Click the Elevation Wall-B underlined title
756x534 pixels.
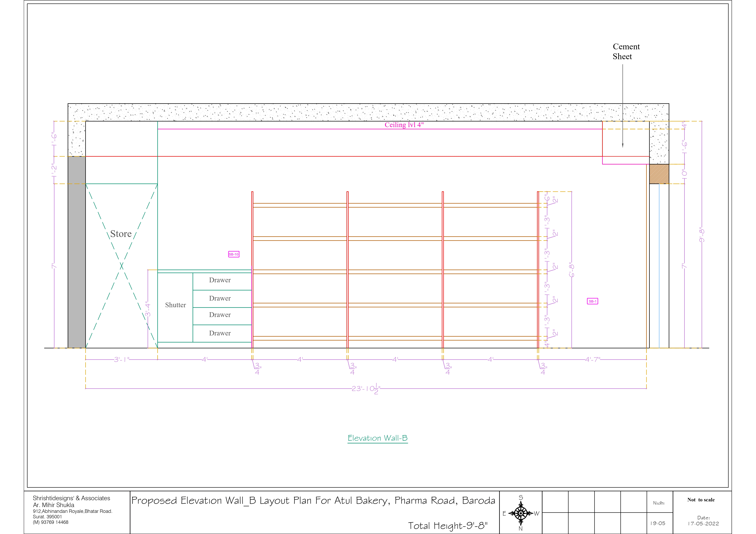pos(377,438)
